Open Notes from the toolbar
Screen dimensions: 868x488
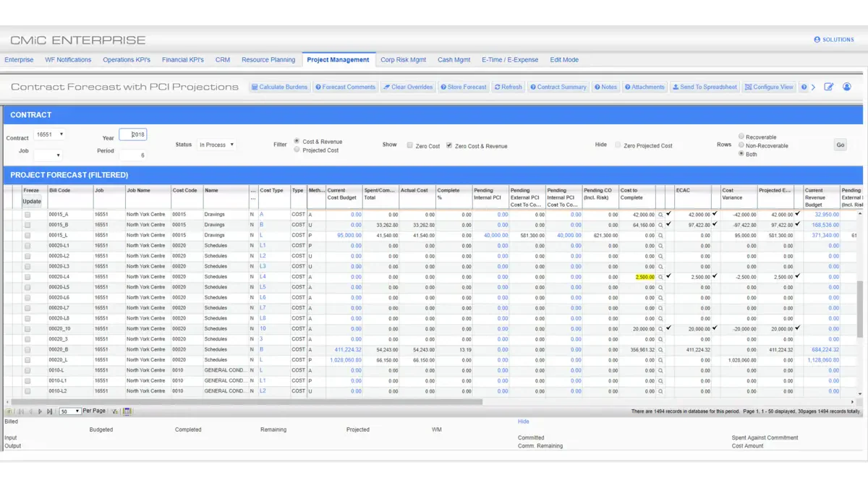[605, 87]
